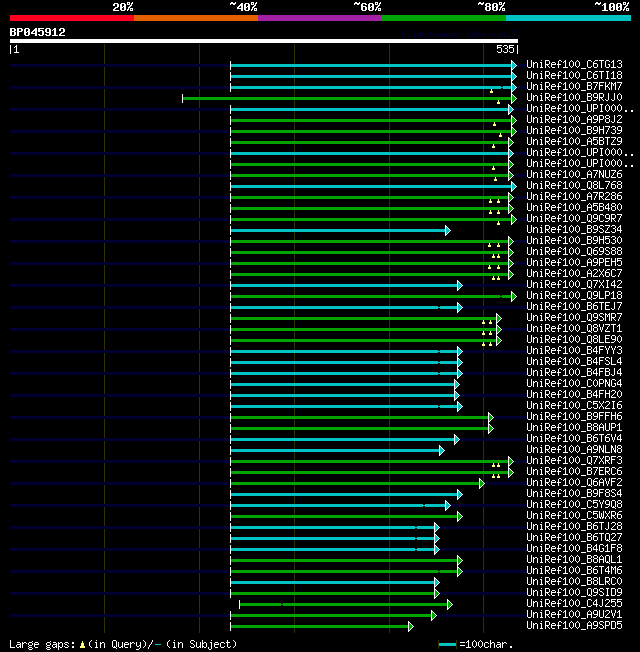Click UniRef100_C0PNG4 label
Screen dimensions: 640x652
click(x=574, y=383)
